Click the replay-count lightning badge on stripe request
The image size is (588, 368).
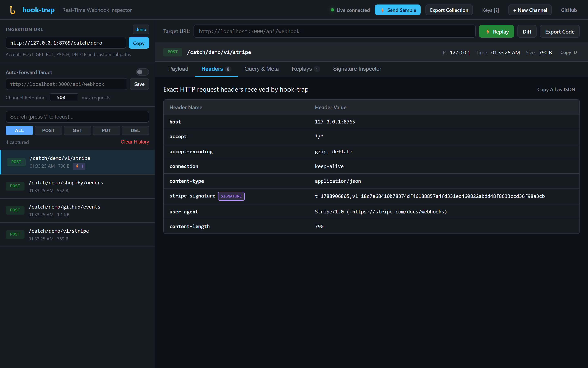click(79, 166)
